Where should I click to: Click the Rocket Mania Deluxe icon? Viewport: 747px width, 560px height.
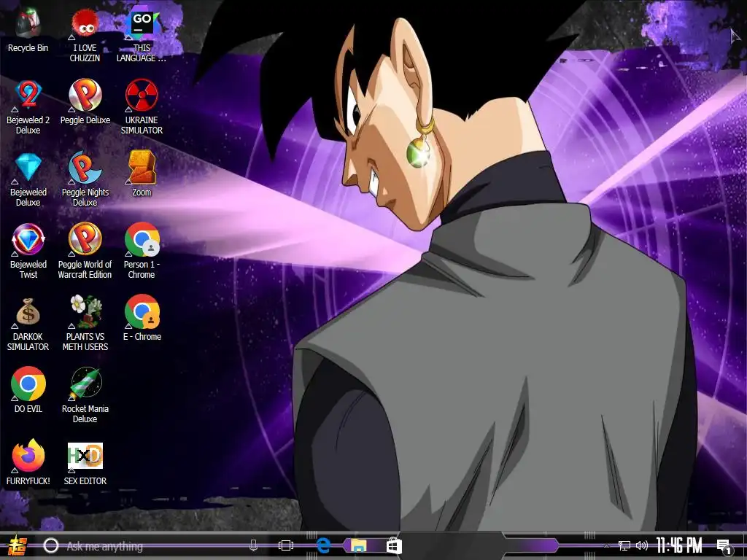tap(86, 384)
